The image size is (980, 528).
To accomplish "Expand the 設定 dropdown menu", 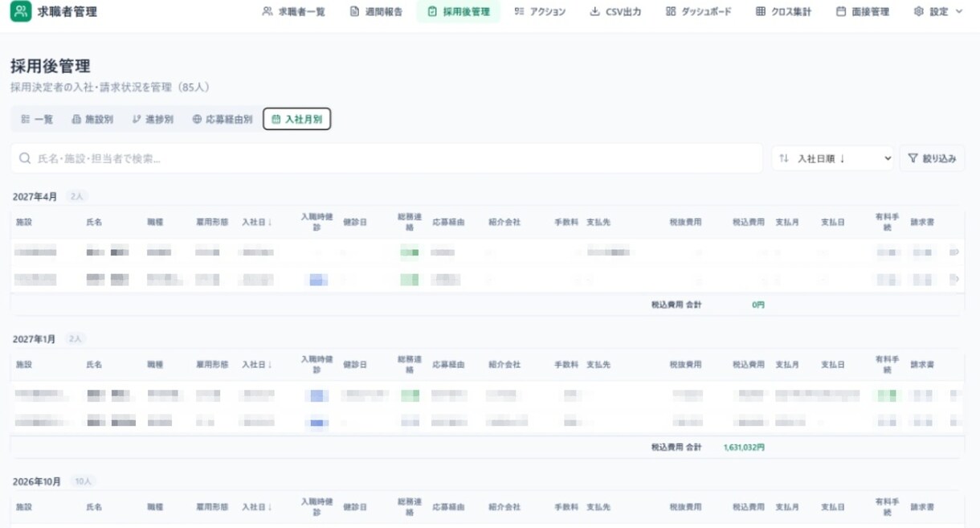I will point(938,12).
